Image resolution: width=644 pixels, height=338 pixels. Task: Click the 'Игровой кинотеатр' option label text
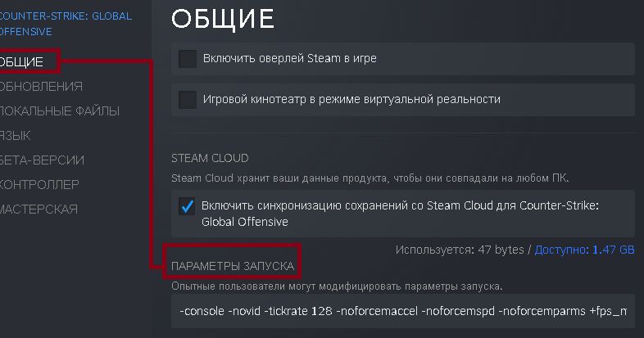(353, 100)
